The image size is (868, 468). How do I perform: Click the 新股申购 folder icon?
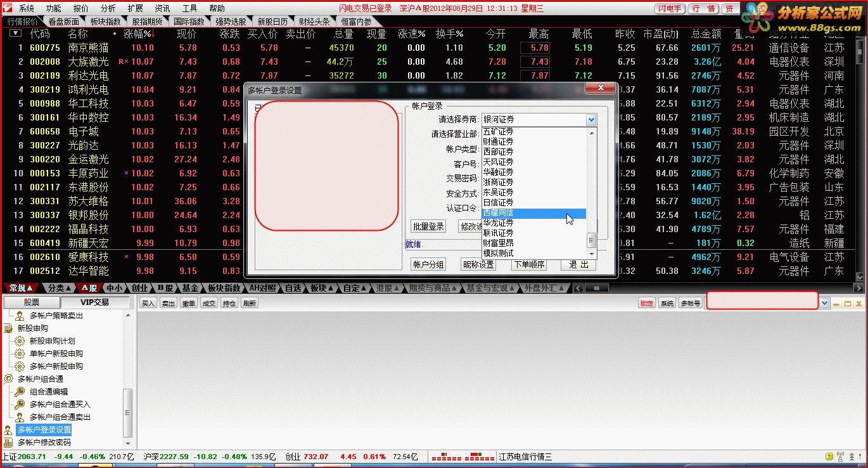8,328
